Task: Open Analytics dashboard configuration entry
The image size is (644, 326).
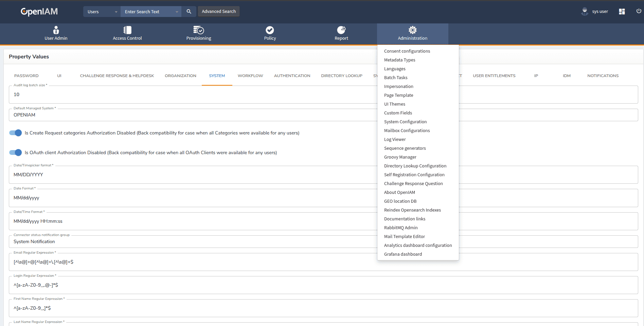Action: (418, 245)
